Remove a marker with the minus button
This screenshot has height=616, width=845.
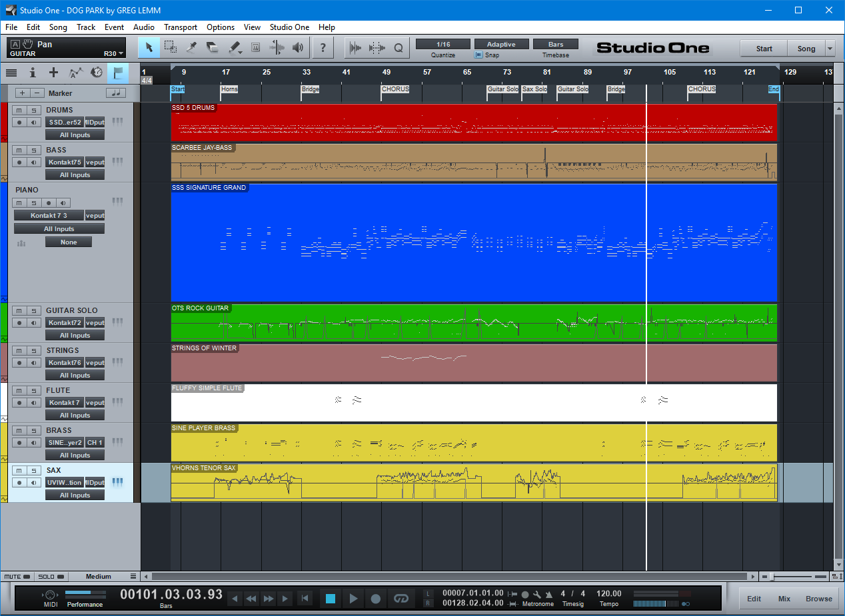tap(38, 93)
